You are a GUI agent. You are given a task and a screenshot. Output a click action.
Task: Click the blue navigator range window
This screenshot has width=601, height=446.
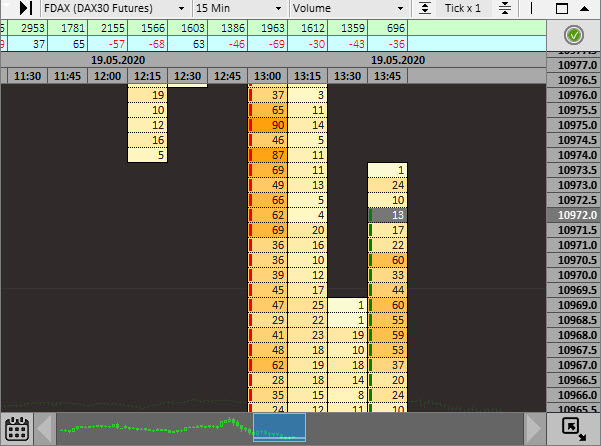(x=279, y=428)
